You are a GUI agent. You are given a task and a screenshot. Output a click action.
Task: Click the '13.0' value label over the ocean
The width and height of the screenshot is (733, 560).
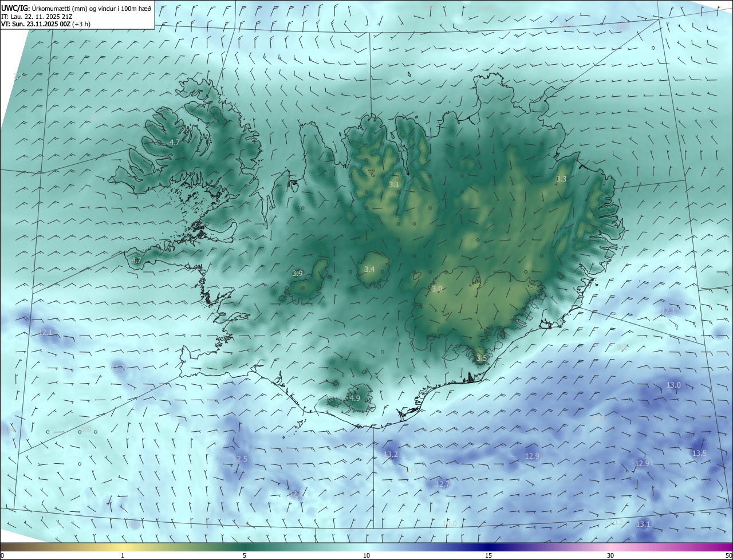[673, 385]
